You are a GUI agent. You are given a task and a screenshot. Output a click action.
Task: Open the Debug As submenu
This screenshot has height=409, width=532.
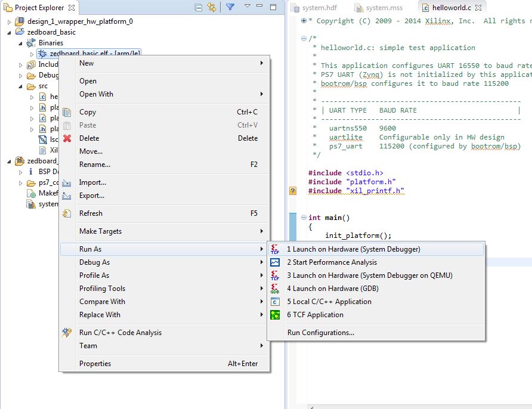[165, 262]
